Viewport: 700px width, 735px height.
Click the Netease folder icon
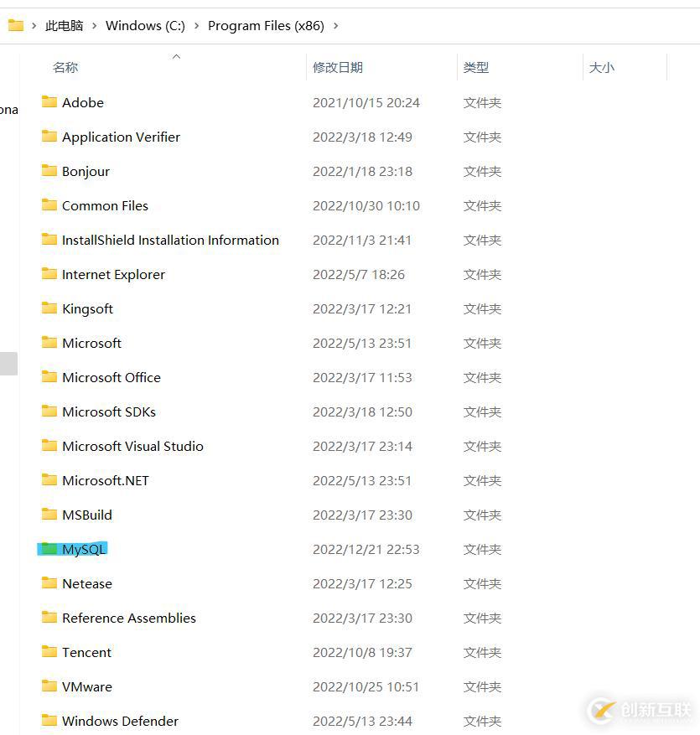49,582
